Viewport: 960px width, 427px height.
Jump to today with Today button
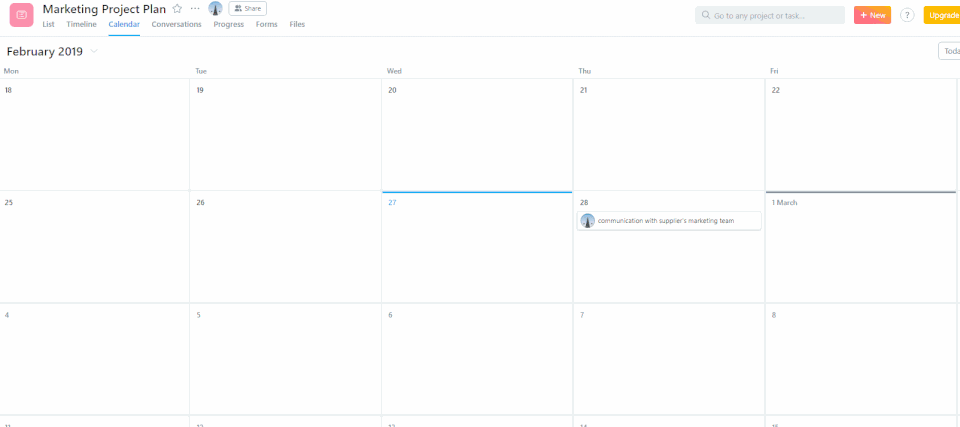(x=949, y=51)
